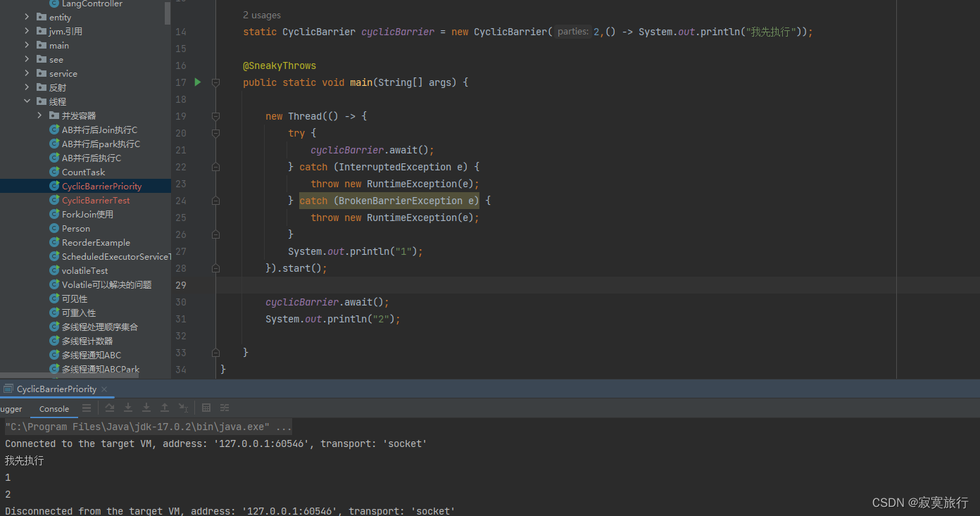The width and height of the screenshot is (980, 516).
Task: Select AB并行后Join执行C file
Action: pos(99,130)
